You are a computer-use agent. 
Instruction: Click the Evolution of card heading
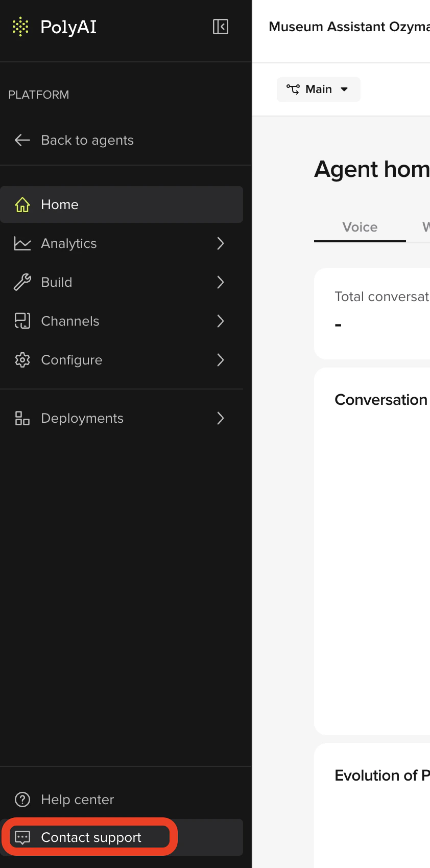pos(382,775)
